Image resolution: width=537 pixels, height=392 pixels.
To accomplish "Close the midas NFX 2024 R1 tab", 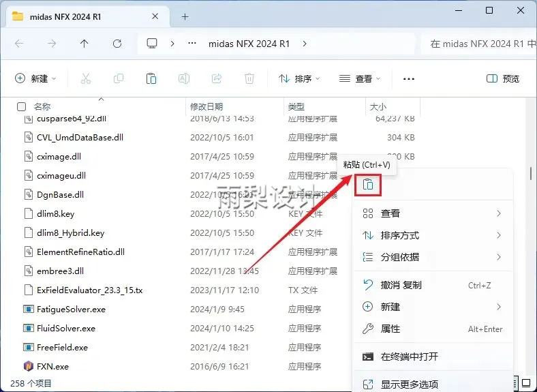I will [155, 16].
